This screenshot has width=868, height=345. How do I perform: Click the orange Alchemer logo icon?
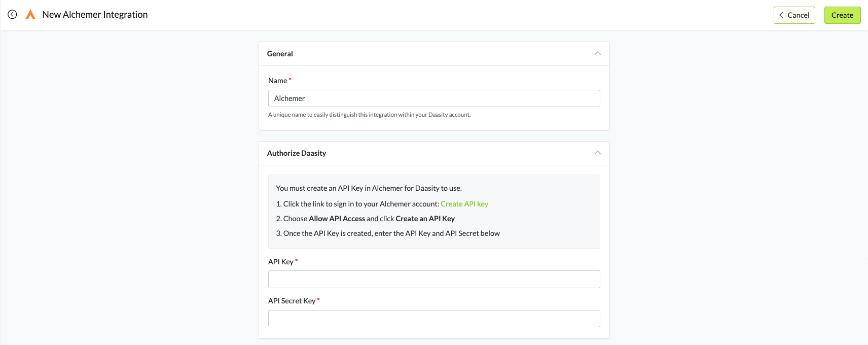coord(30,15)
